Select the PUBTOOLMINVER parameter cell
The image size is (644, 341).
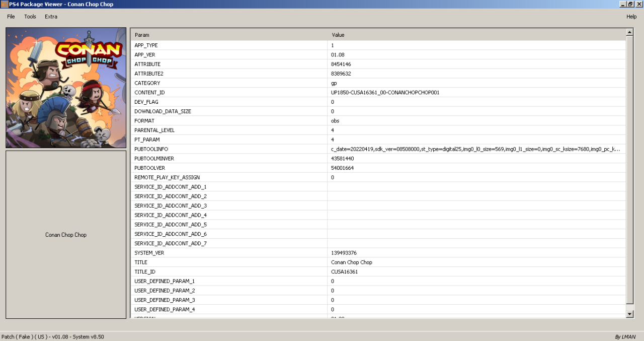tap(229, 159)
